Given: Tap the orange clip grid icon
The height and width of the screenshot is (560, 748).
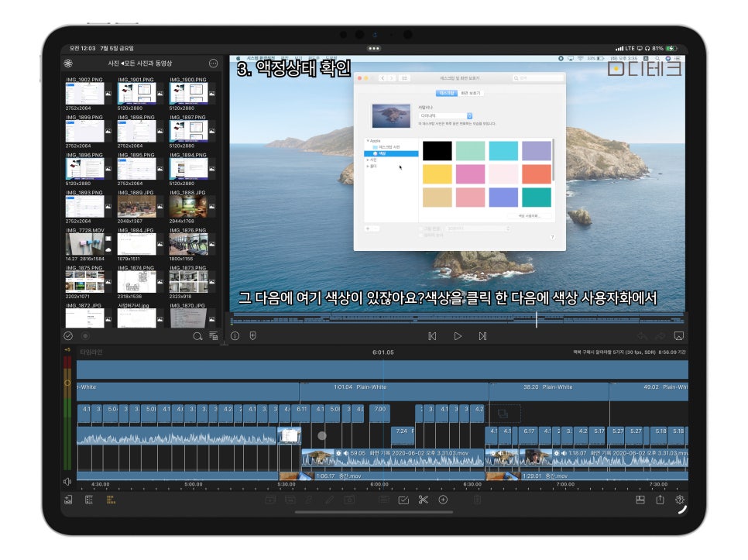Looking at the screenshot, I should 111,500.
